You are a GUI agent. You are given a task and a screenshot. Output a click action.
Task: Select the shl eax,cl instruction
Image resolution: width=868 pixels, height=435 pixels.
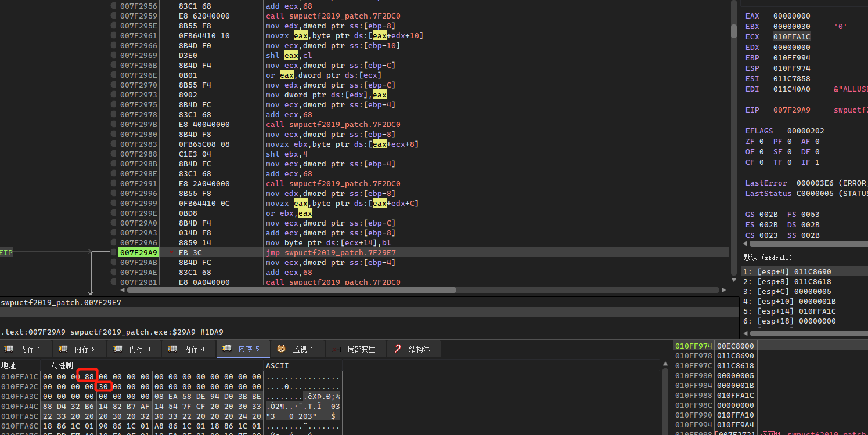click(289, 56)
